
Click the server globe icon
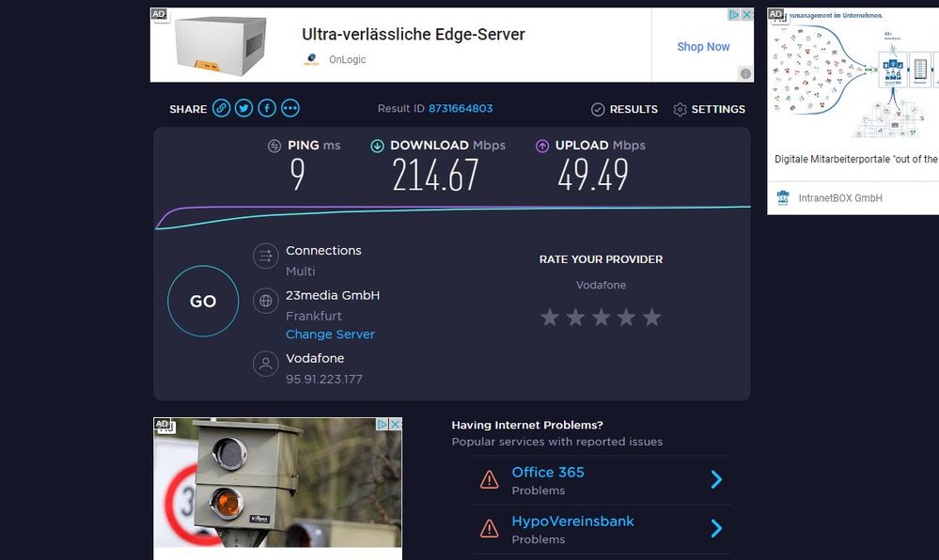[266, 301]
